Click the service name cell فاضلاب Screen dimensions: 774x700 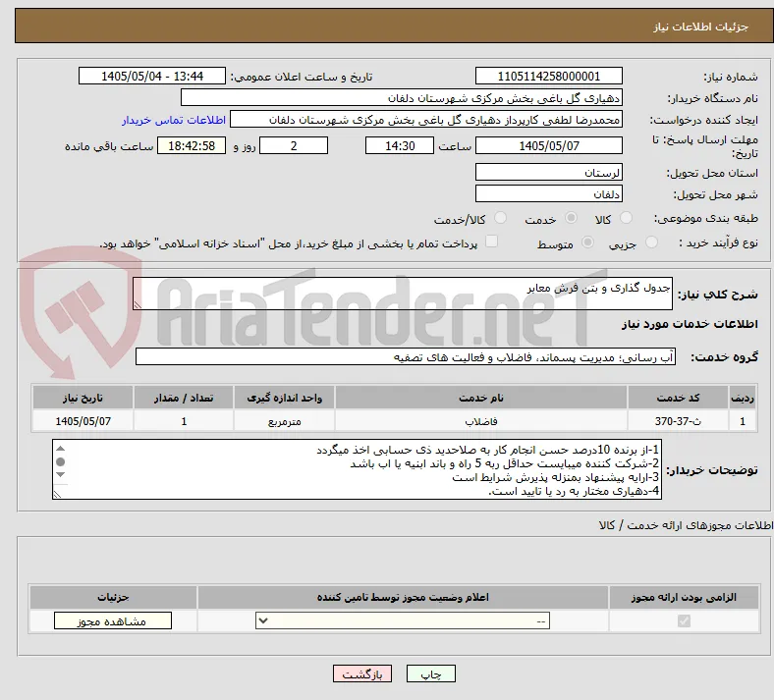pos(481,421)
